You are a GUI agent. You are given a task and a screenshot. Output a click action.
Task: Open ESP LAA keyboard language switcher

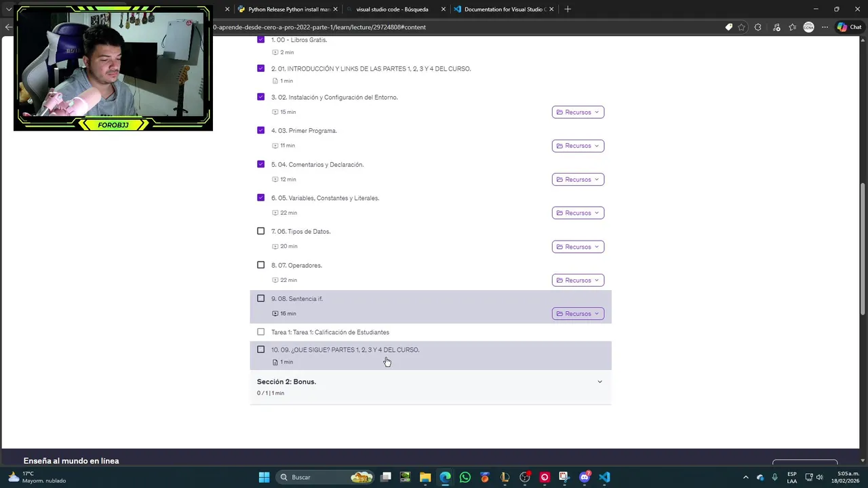click(x=792, y=477)
